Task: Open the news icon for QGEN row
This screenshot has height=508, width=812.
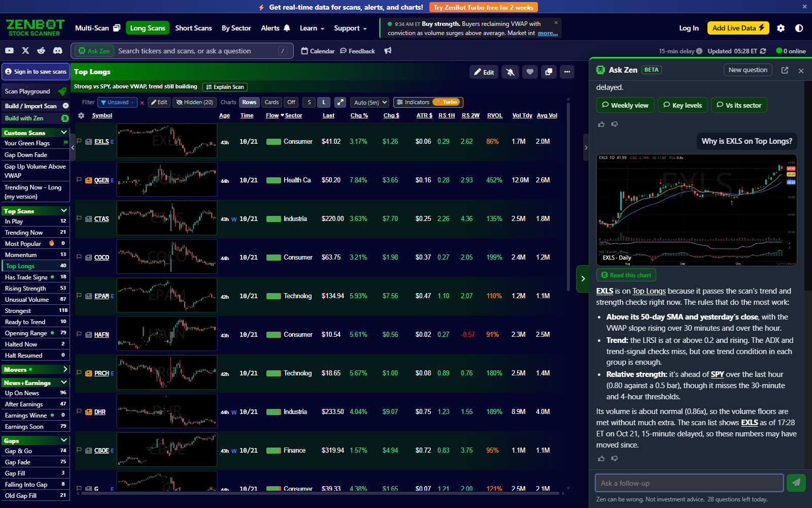Action: point(89,180)
